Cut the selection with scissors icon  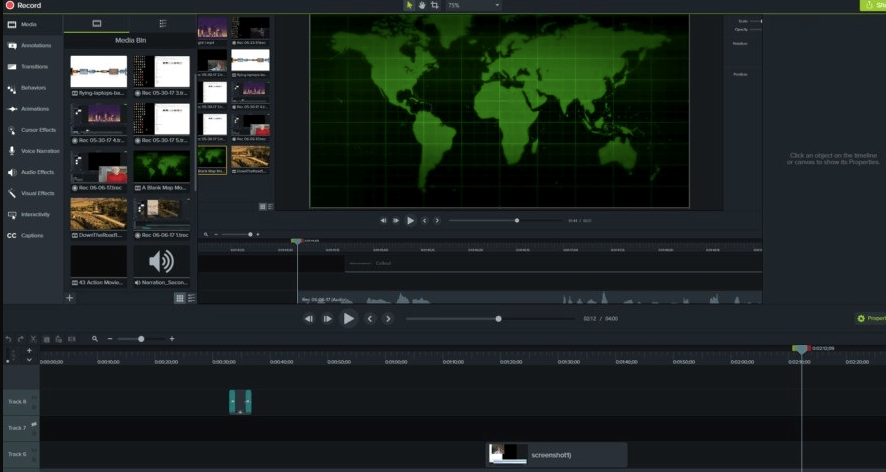(x=33, y=339)
